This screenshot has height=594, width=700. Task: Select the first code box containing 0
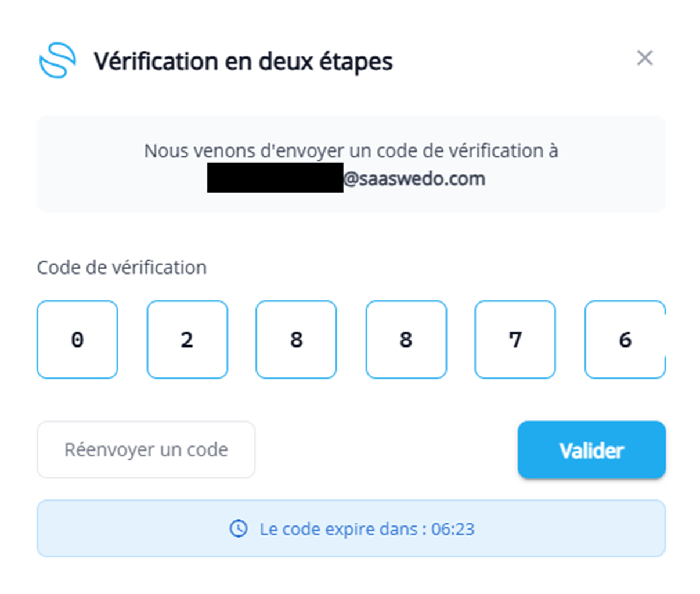[77, 340]
